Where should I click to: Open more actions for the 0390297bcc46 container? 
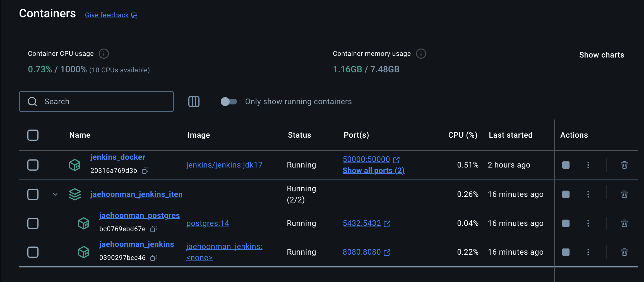pos(588,252)
